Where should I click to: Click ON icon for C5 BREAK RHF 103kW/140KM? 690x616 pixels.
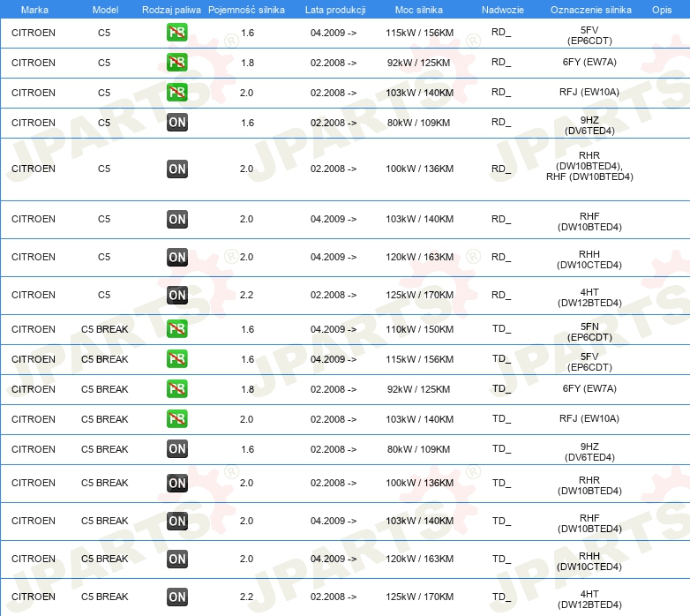pos(176,521)
